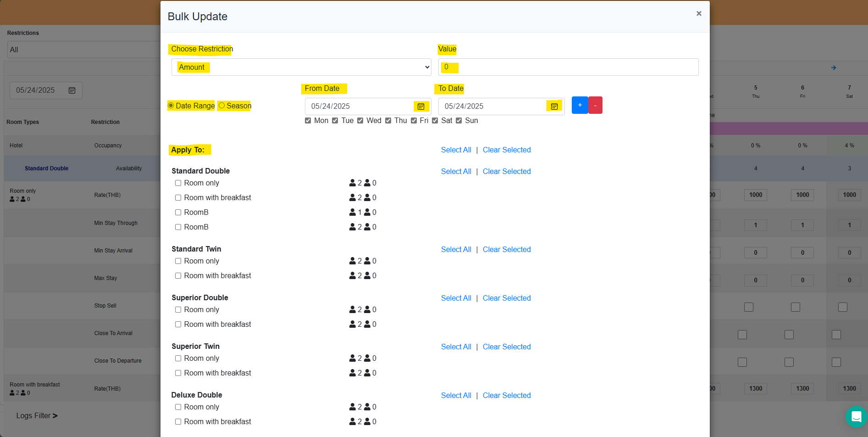Click the blue plus add date range button
The image size is (868, 437).
tap(580, 105)
